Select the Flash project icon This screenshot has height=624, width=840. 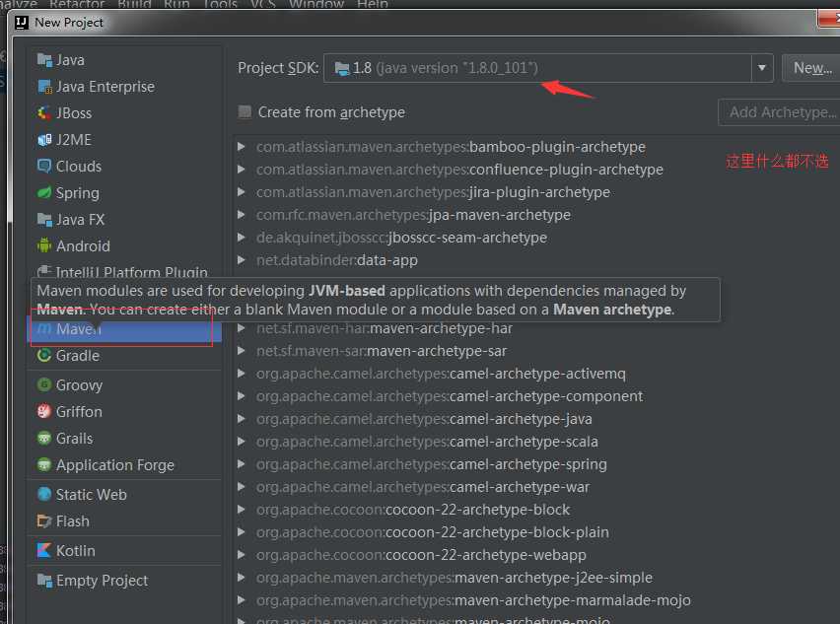44,520
